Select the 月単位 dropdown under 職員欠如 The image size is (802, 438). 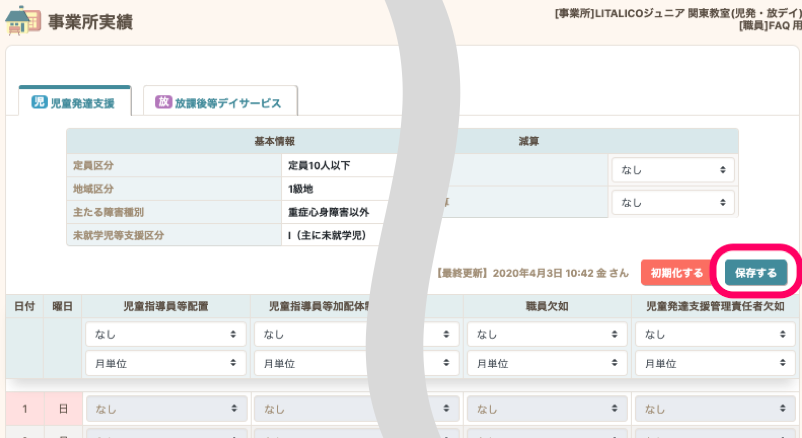tap(546, 363)
